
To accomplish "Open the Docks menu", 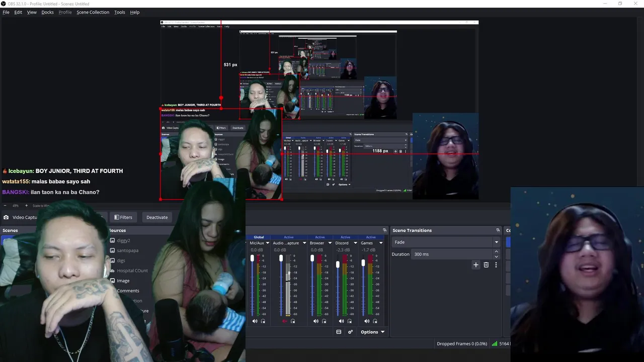I will pos(47,12).
